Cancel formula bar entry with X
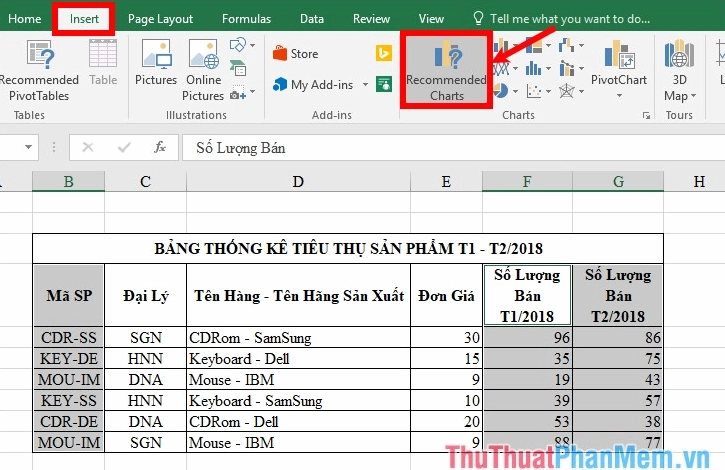Viewport: 725px width, 470px height. (x=88, y=148)
